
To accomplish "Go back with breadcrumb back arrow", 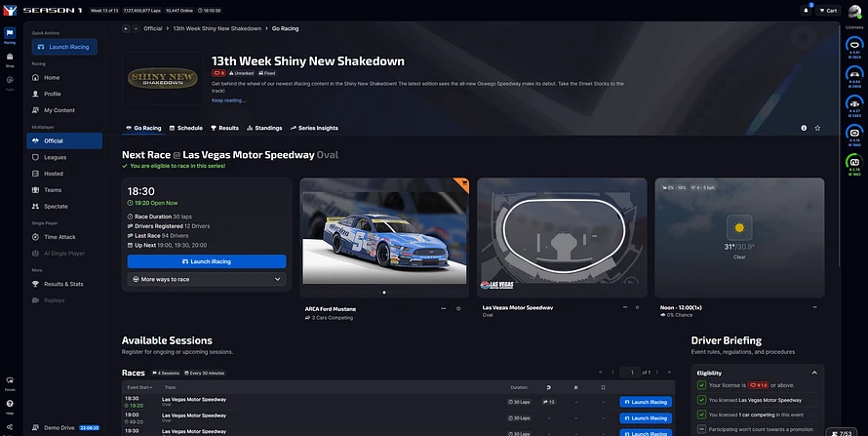I will coord(126,28).
